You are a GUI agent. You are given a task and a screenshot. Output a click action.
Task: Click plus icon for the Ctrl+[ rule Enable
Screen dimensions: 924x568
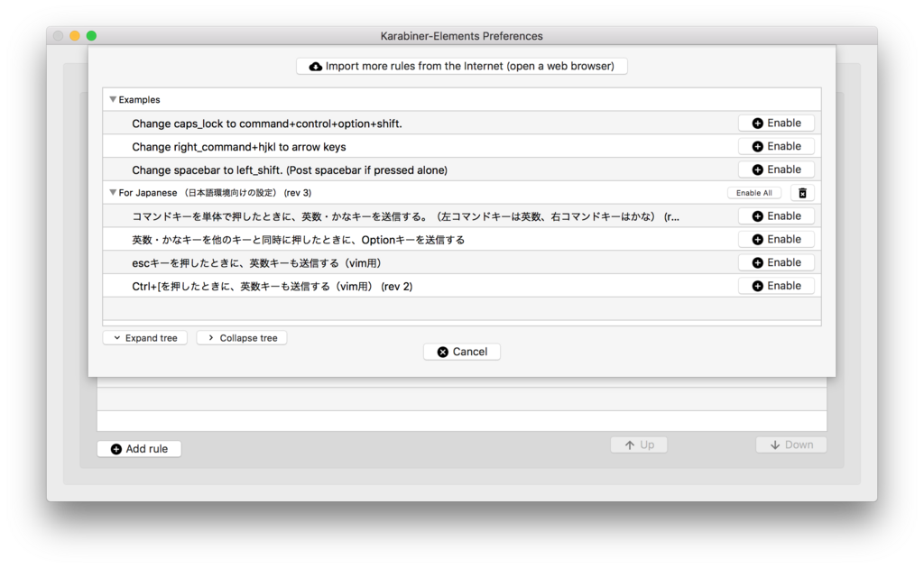[758, 286]
